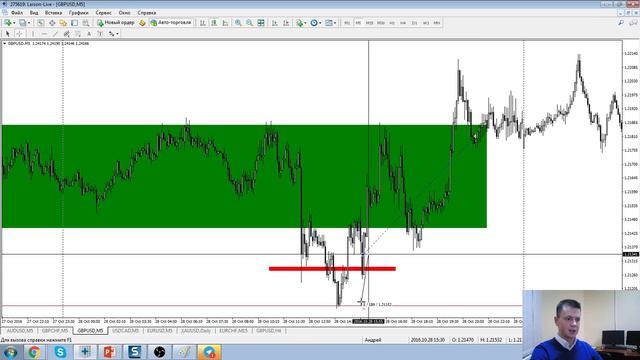Select the vertical line tool
The width and height of the screenshot is (640, 360).
click(x=33, y=34)
